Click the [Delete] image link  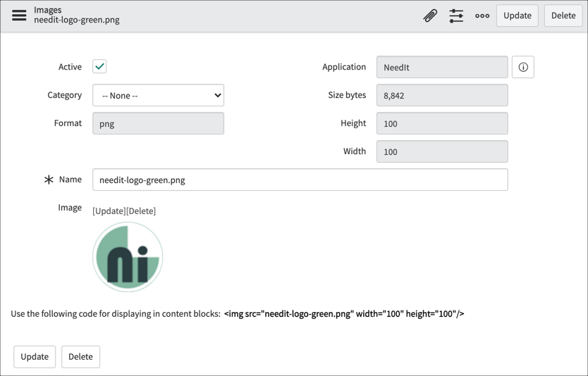point(141,211)
